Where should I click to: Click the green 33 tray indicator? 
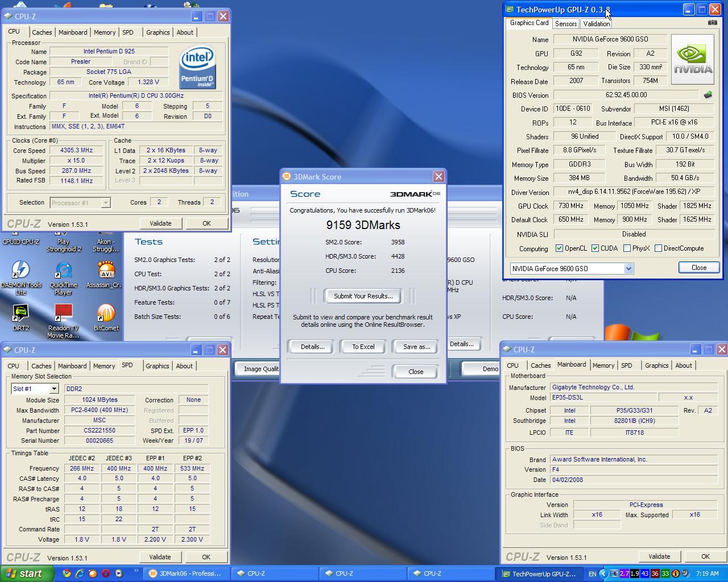[665, 573]
